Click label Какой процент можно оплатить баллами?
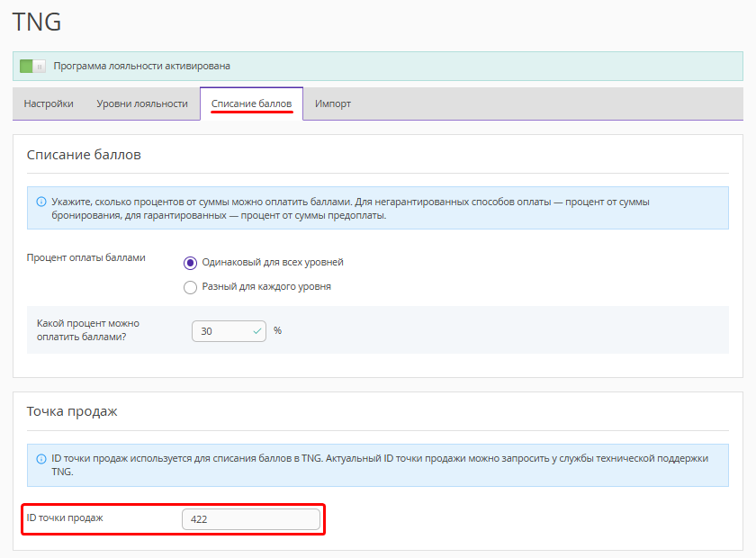 pyautogui.click(x=88, y=330)
